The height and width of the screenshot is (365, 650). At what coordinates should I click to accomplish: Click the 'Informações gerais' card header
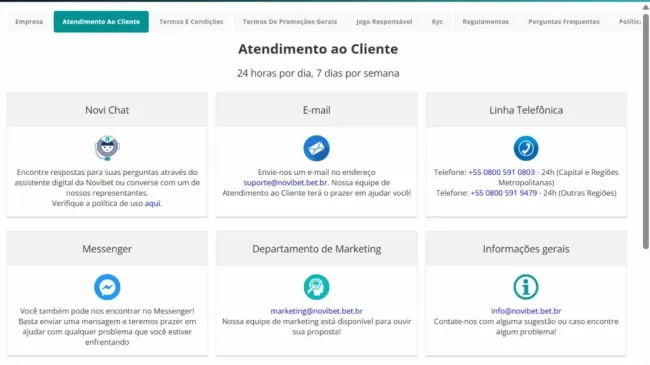pos(526,249)
